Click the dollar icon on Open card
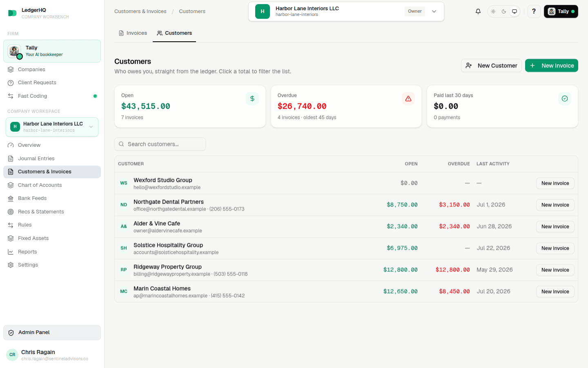This screenshot has width=588, height=368. pos(252,99)
